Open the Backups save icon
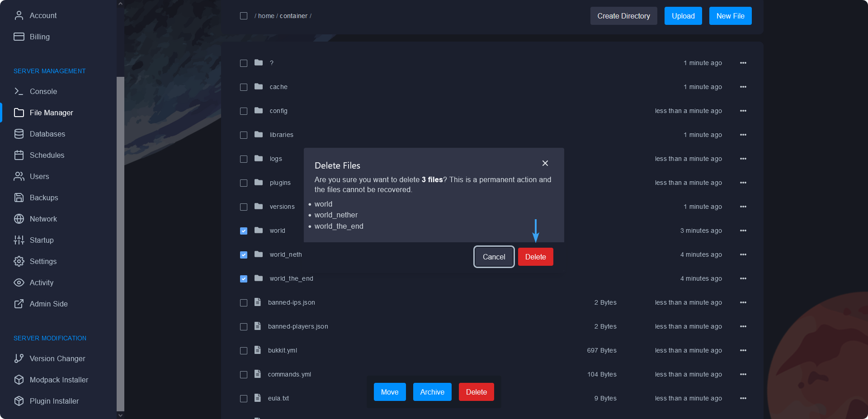This screenshot has width=868, height=419. [x=19, y=198]
